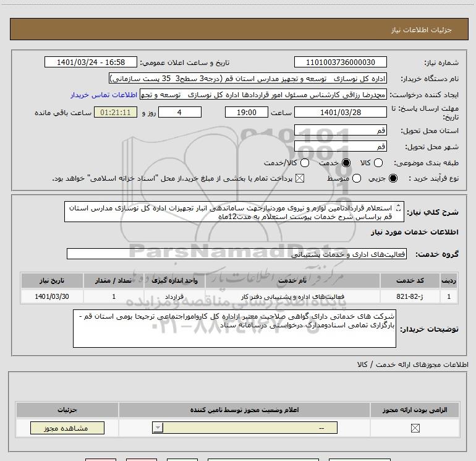Click the واحد اندازه گیری column header
476x461 pixels.
(x=174, y=280)
